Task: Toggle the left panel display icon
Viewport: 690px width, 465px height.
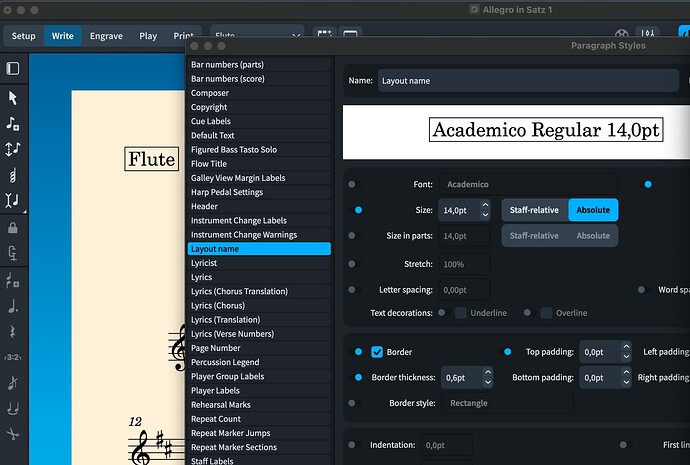Action: 13,69
